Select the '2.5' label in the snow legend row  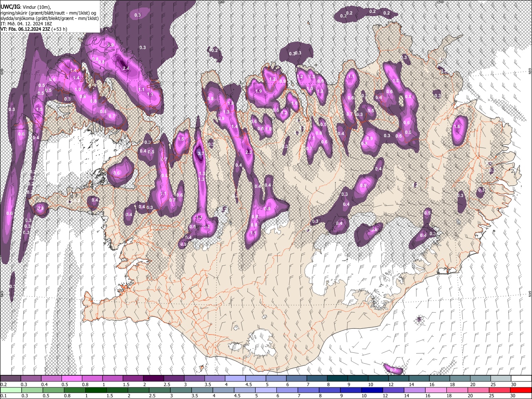click(x=167, y=384)
